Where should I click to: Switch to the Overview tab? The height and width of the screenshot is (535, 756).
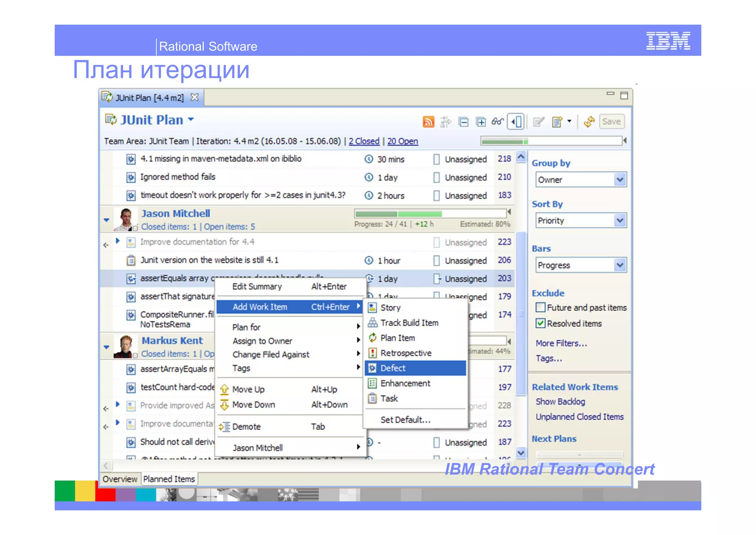point(120,479)
